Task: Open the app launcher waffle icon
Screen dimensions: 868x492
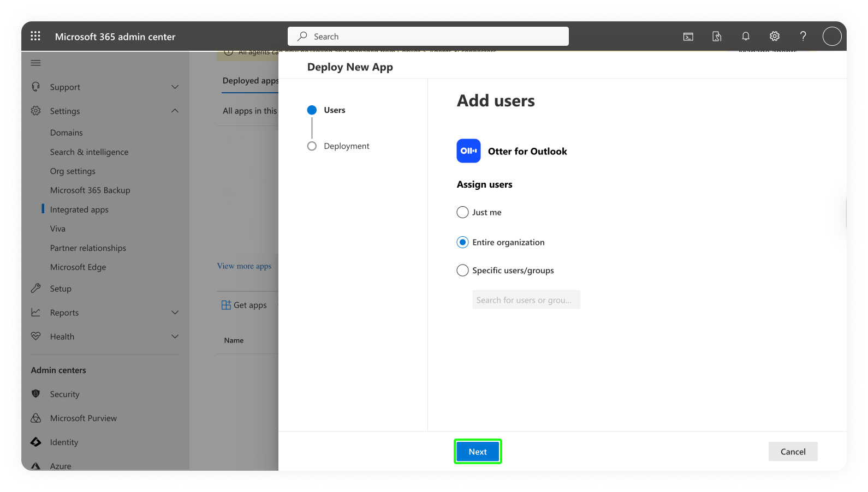Action: (x=35, y=36)
